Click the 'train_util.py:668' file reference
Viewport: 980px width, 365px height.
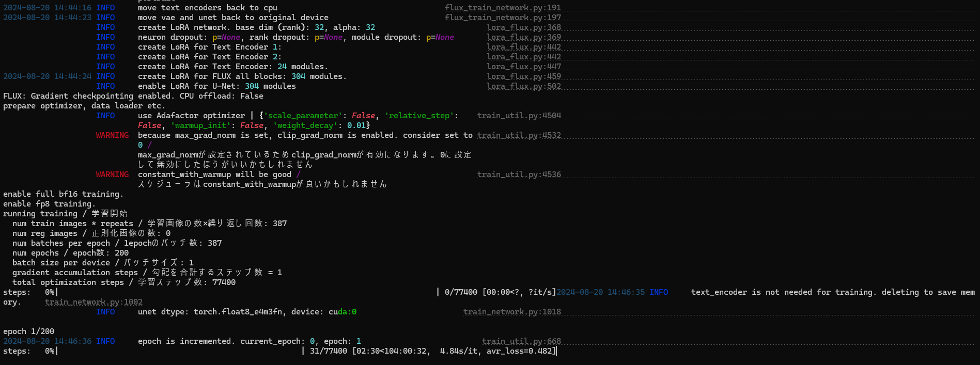point(521,341)
